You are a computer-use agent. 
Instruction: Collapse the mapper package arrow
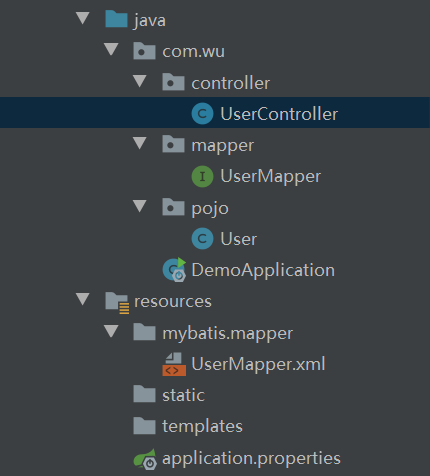pos(140,143)
